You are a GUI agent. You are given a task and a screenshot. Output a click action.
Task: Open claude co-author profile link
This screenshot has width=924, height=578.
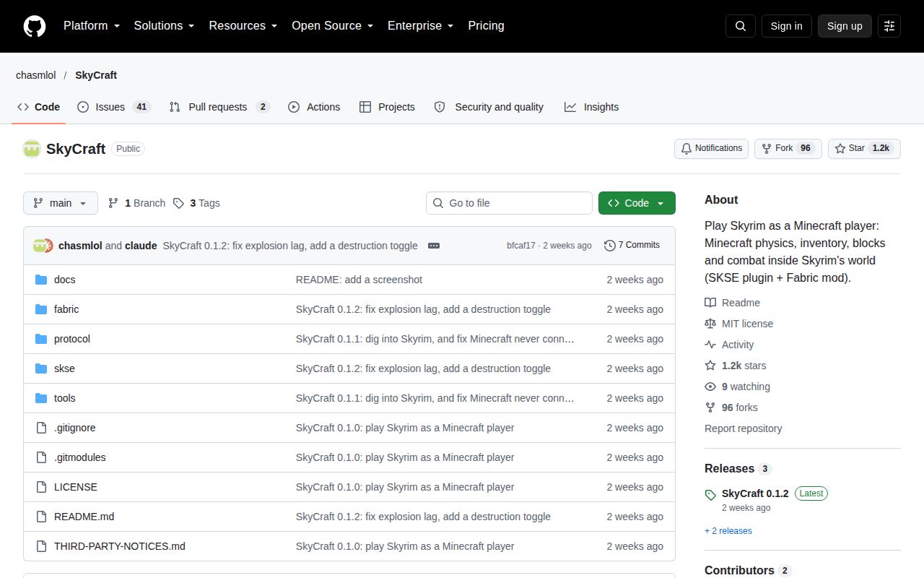click(141, 246)
